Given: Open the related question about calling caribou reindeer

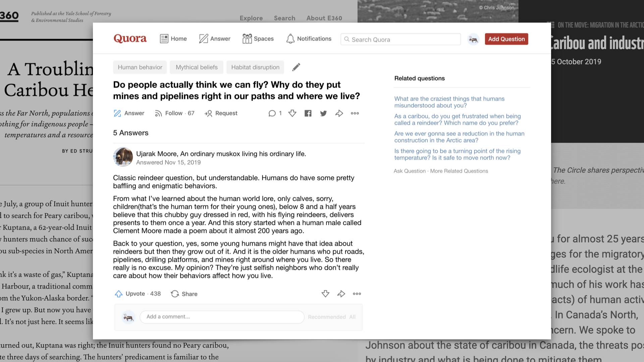Looking at the screenshot, I should [x=458, y=119].
